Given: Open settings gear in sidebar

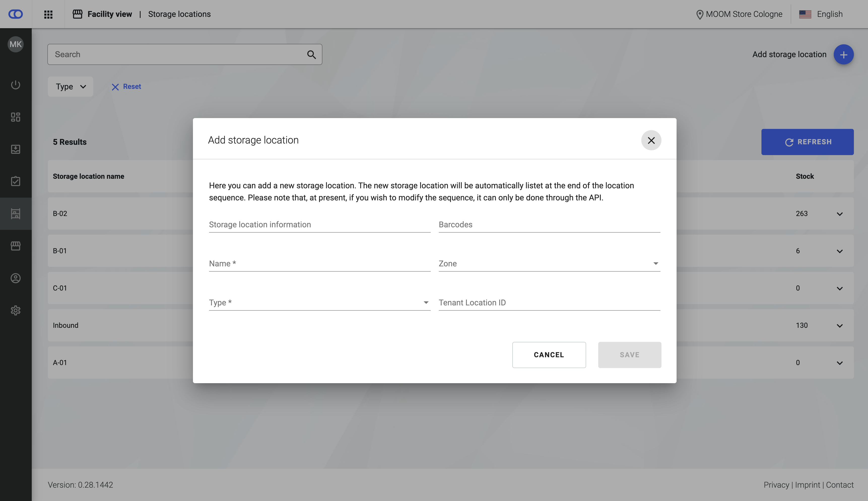Looking at the screenshot, I should pyautogui.click(x=15, y=310).
